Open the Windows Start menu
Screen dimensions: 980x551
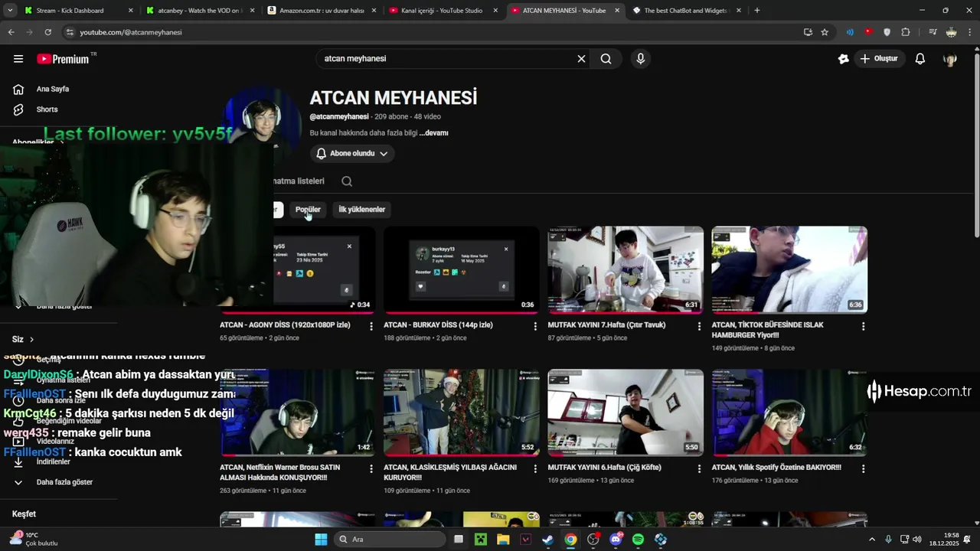click(321, 540)
